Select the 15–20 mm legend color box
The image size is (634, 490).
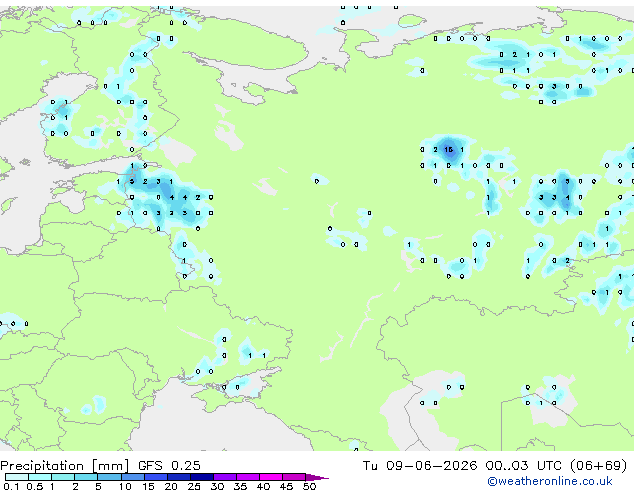[x=155, y=477]
